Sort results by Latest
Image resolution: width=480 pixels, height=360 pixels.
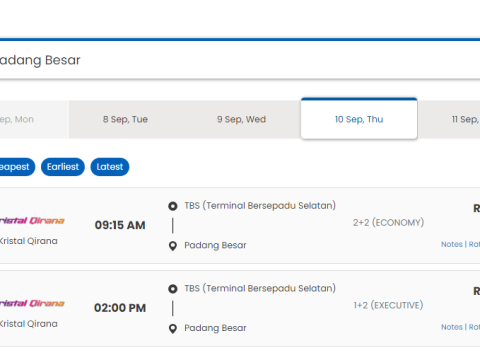[x=110, y=167]
